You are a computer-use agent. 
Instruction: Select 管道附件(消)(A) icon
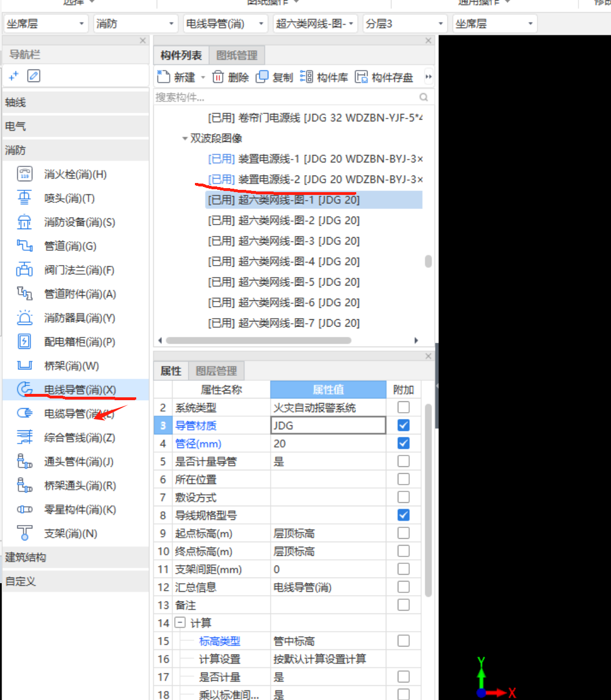25,294
